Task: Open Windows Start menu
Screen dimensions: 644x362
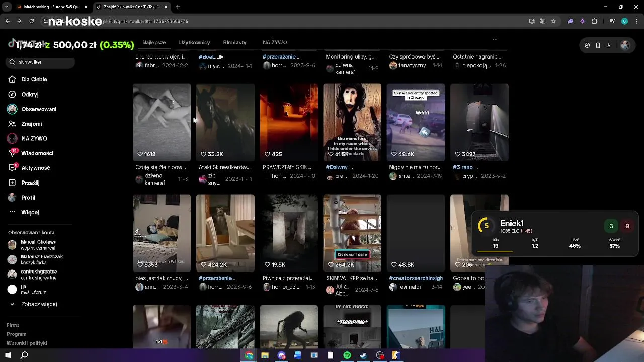Action: click(x=8, y=355)
